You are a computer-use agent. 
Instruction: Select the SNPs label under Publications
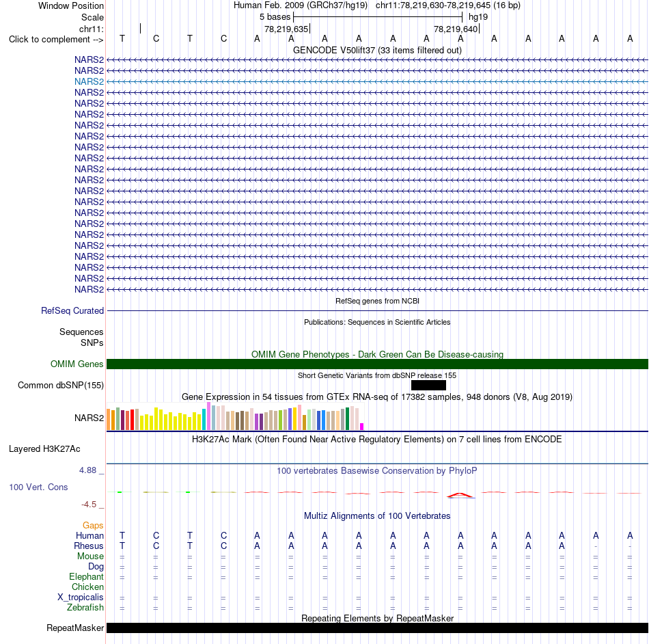pos(92,343)
